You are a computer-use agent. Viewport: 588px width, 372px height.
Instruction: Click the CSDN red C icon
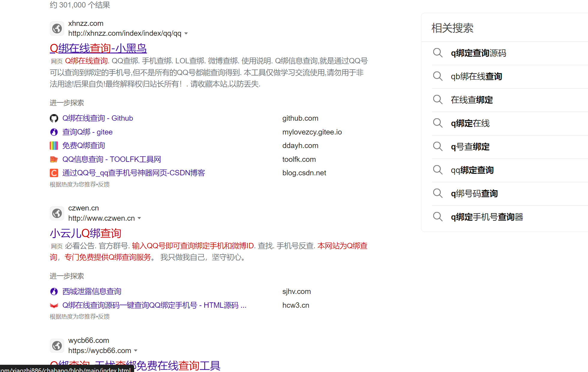click(x=54, y=173)
